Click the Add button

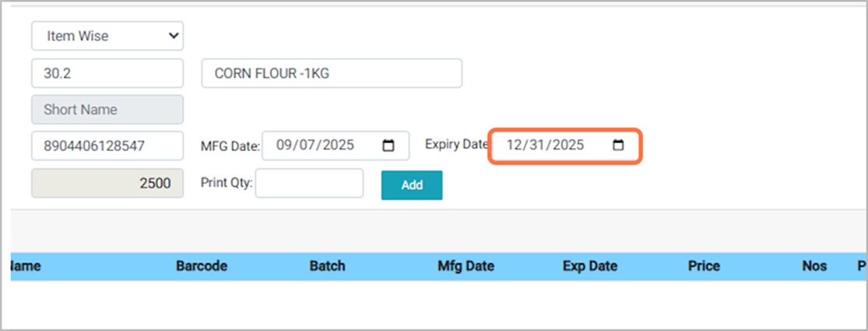pyautogui.click(x=412, y=185)
